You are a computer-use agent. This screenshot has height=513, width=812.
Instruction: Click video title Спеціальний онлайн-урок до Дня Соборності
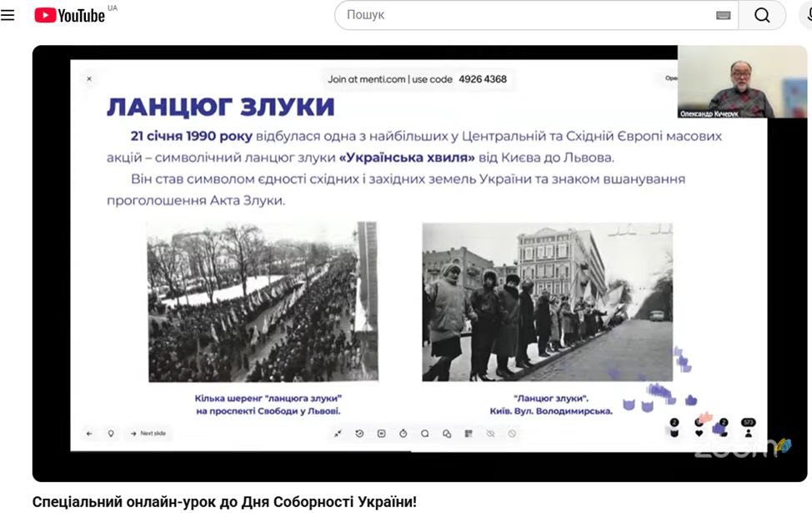[224, 501]
